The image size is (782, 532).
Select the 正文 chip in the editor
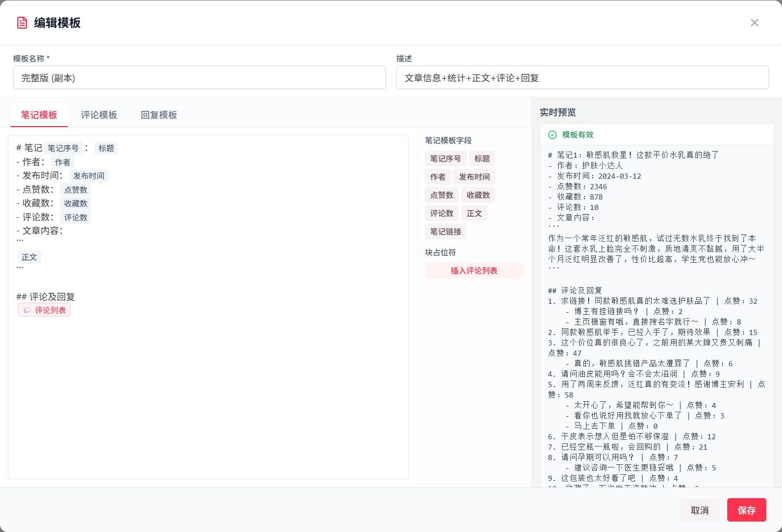(29, 257)
